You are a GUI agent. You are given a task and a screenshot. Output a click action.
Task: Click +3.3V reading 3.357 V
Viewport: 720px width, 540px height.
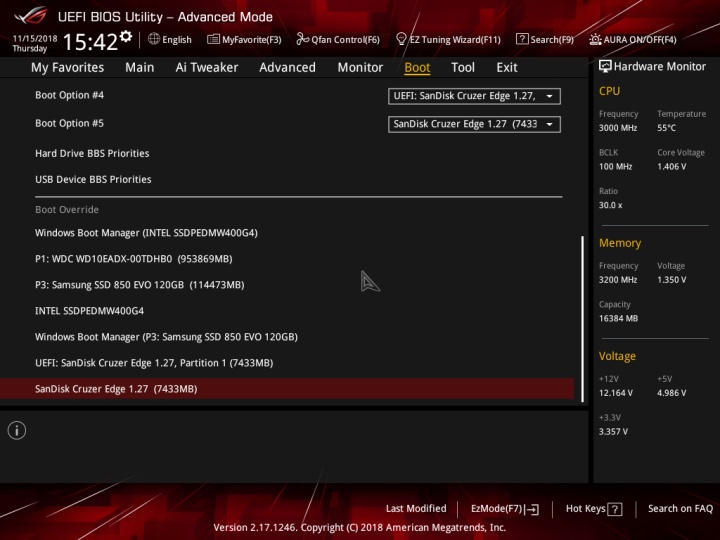point(613,431)
